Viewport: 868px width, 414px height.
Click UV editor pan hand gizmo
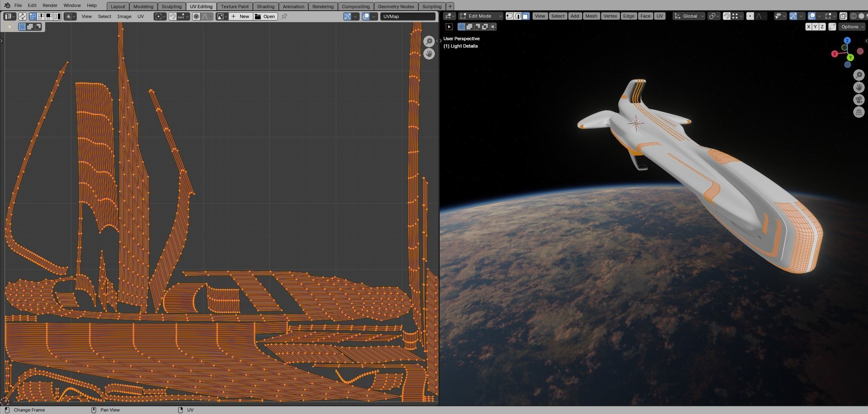pyautogui.click(x=429, y=54)
